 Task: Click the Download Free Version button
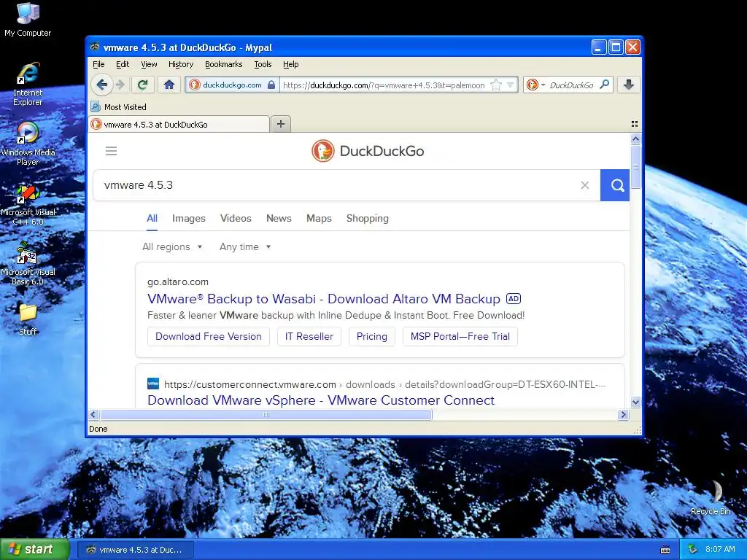(209, 336)
